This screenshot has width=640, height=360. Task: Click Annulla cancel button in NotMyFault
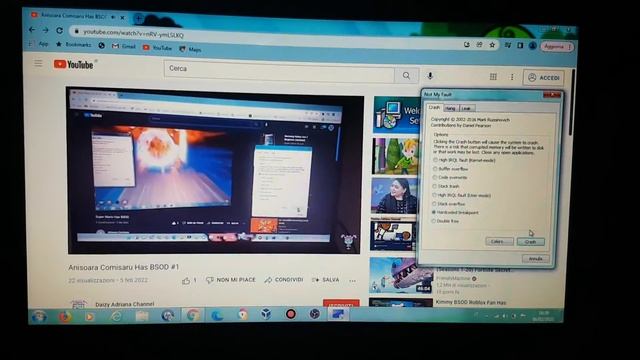[535, 259]
